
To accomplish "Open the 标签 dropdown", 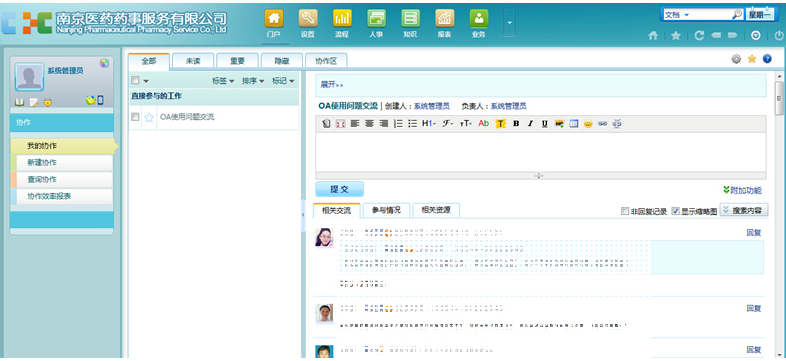I will [223, 81].
